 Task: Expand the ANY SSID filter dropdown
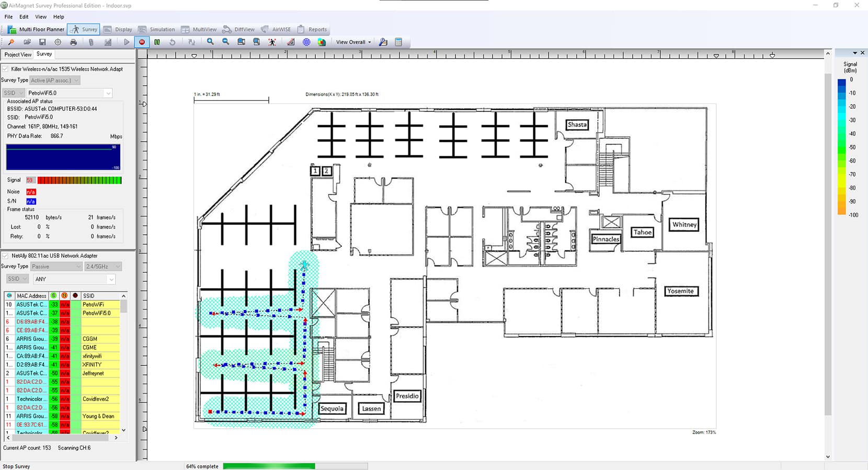[111, 279]
